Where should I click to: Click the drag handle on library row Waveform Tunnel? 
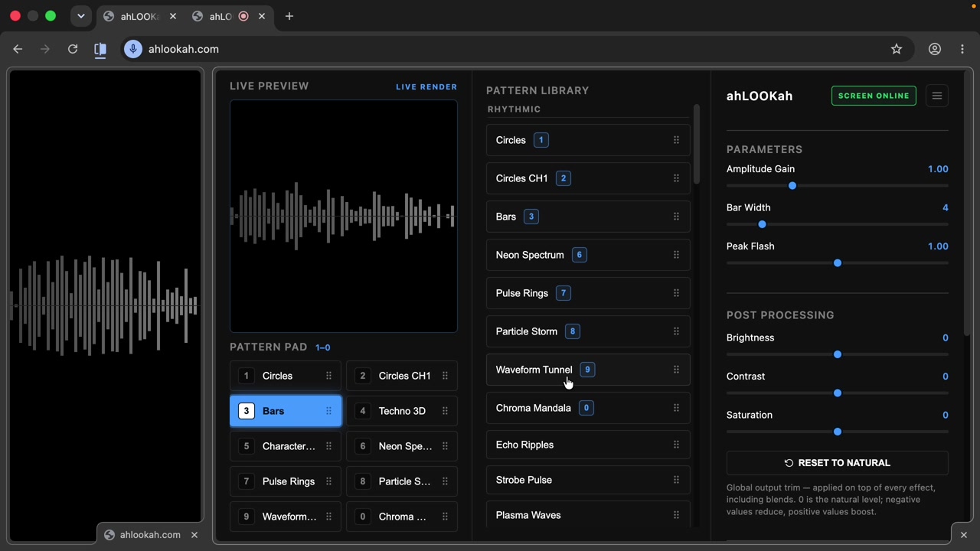click(x=676, y=370)
